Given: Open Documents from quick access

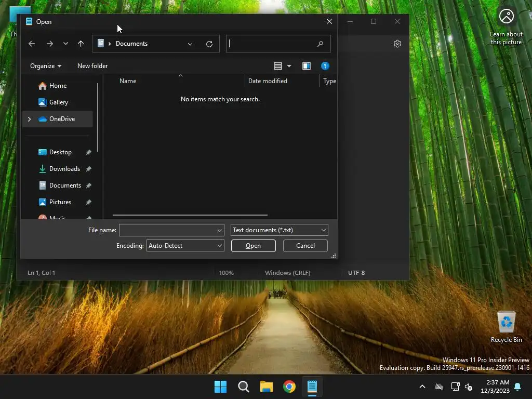Looking at the screenshot, I should 65,185.
